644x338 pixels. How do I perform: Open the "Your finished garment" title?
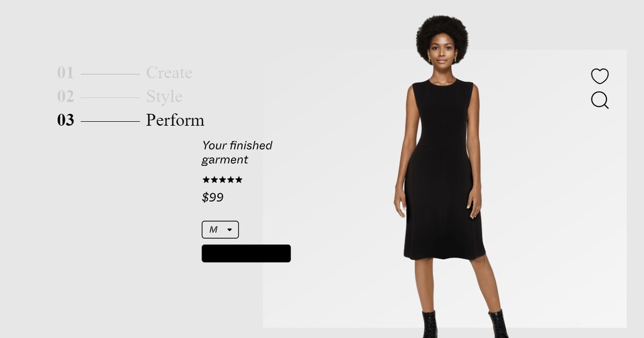(237, 152)
